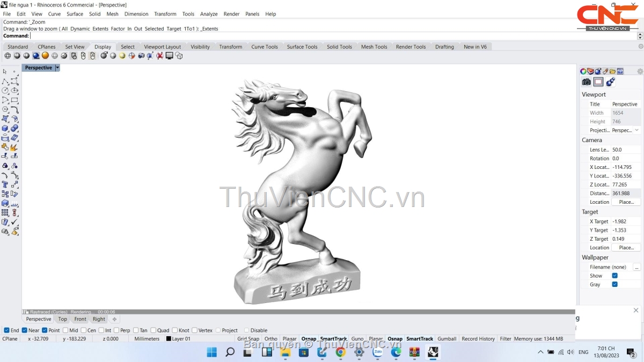Open Google Chrome from taskbar

click(340, 352)
